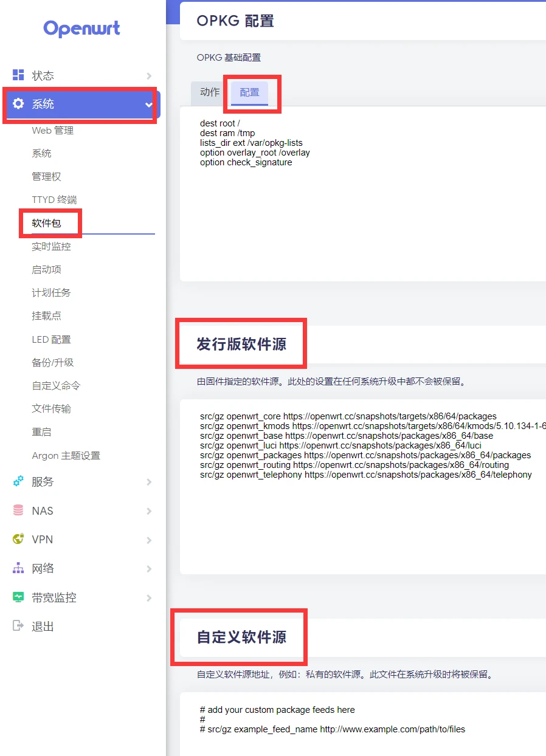Click in the 自定义软件源 text area
Screen dimensions: 546x756
click(x=363, y=724)
